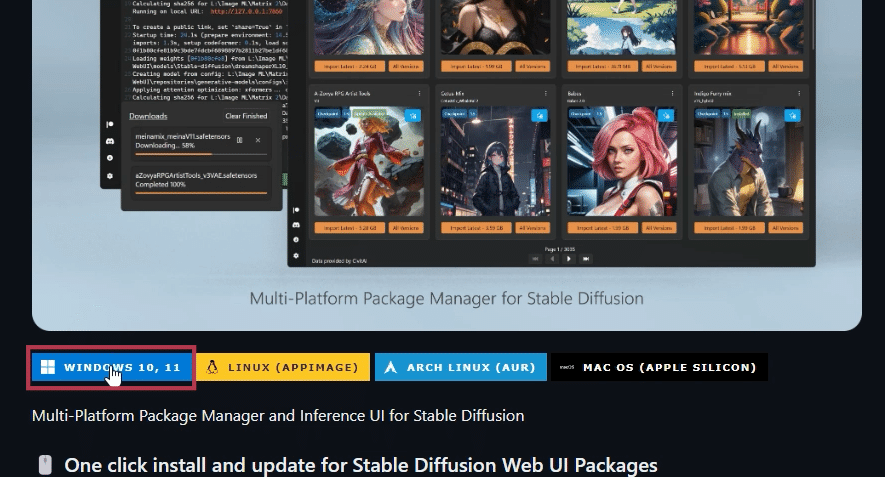Click 'Import Latest' on the Babes card
Viewport: 885px width, 477px height.
[602, 228]
